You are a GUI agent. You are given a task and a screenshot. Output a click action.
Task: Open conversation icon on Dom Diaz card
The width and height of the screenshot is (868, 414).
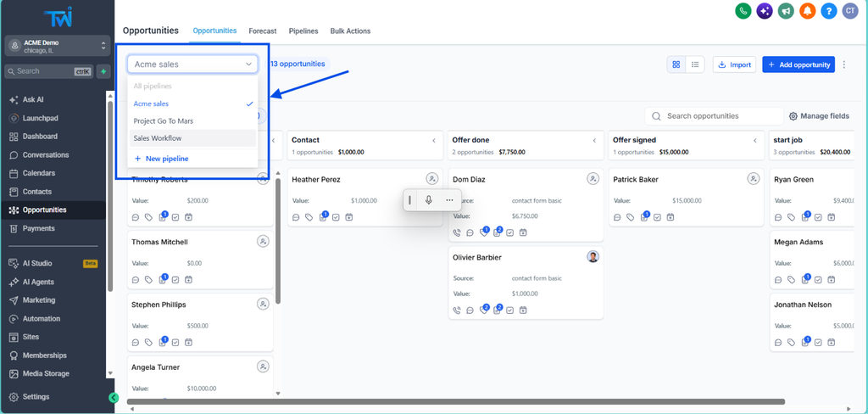coord(470,232)
